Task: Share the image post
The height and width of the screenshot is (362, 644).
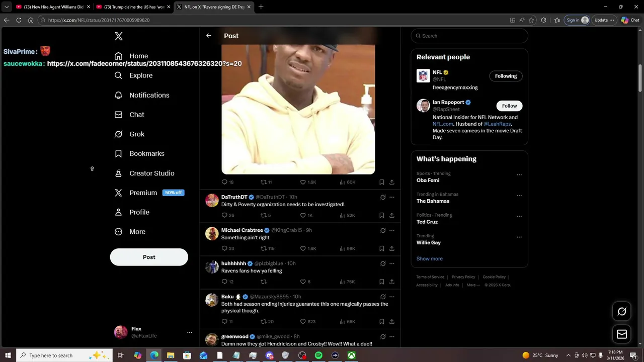Action: pos(392,182)
